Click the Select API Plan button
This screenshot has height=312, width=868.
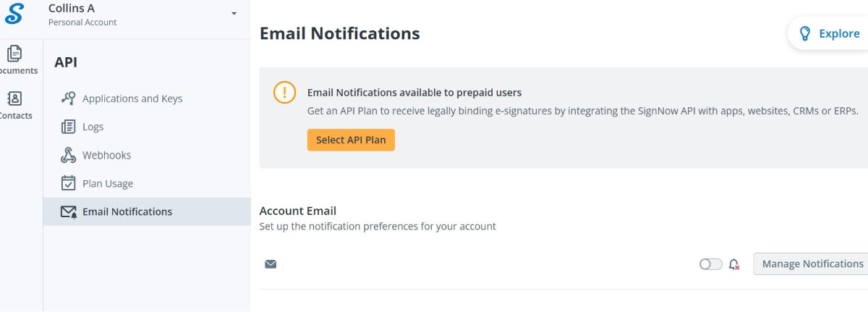(x=351, y=140)
